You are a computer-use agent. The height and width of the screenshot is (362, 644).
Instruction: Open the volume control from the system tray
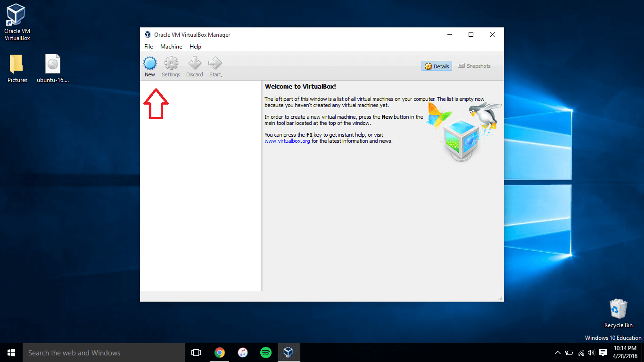point(591,352)
